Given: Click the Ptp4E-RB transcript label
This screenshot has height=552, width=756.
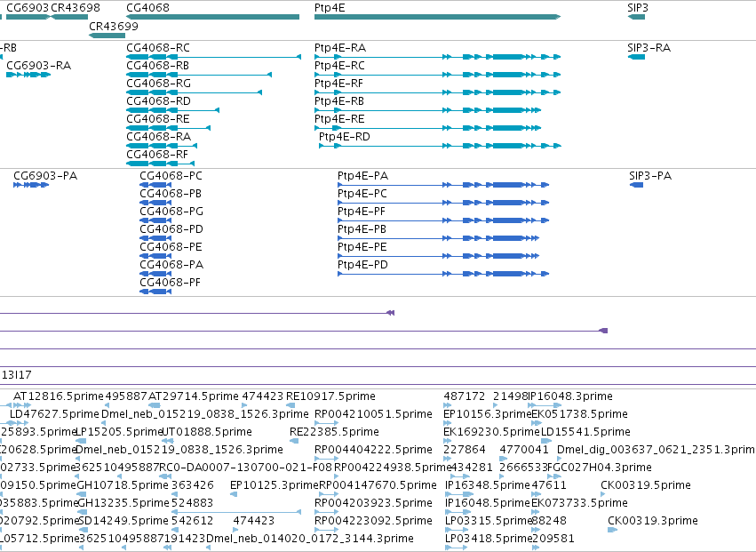Looking at the screenshot, I should [339, 101].
